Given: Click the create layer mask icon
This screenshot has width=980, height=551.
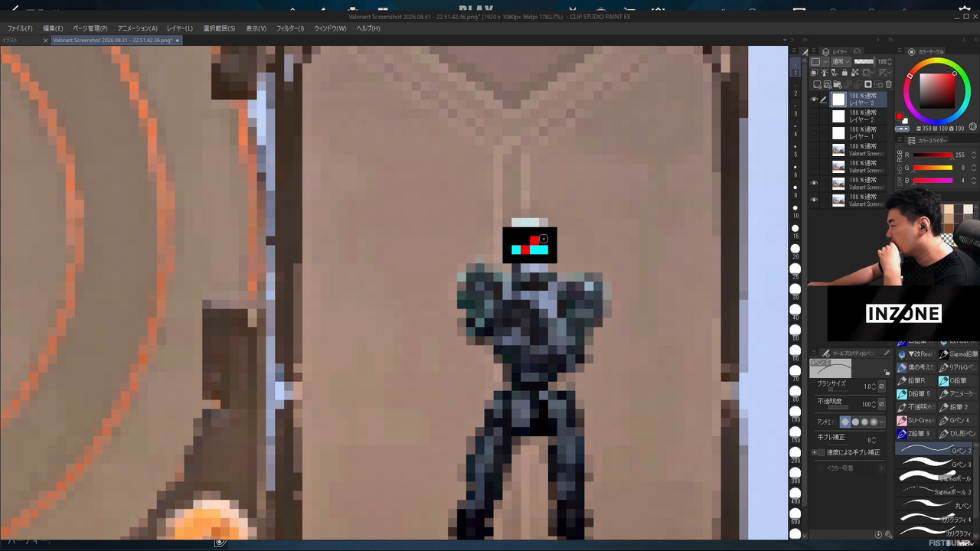Looking at the screenshot, I should click(x=868, y=84).
